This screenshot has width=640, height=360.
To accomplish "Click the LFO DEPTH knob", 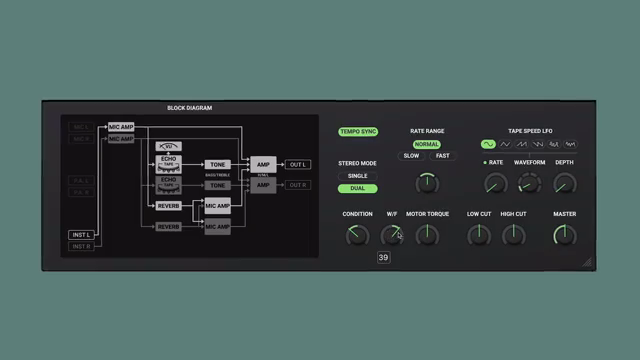I will point(564,184).
